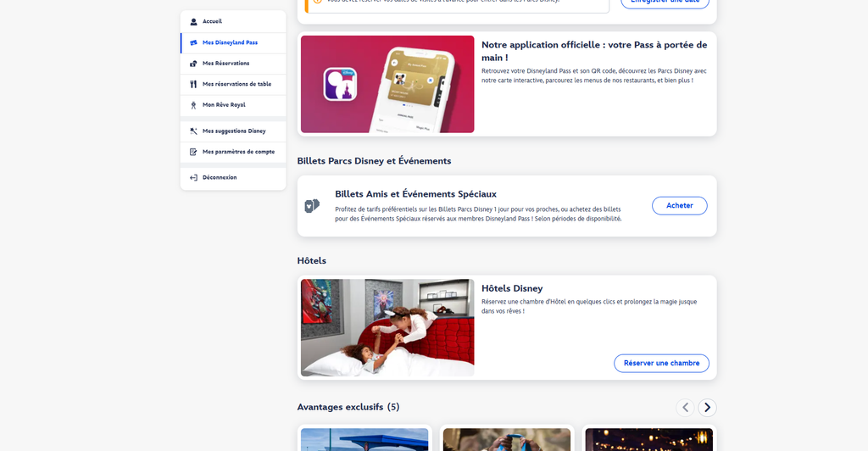Click the account settings pencil icon
The image size is (868, 451).
193,152
